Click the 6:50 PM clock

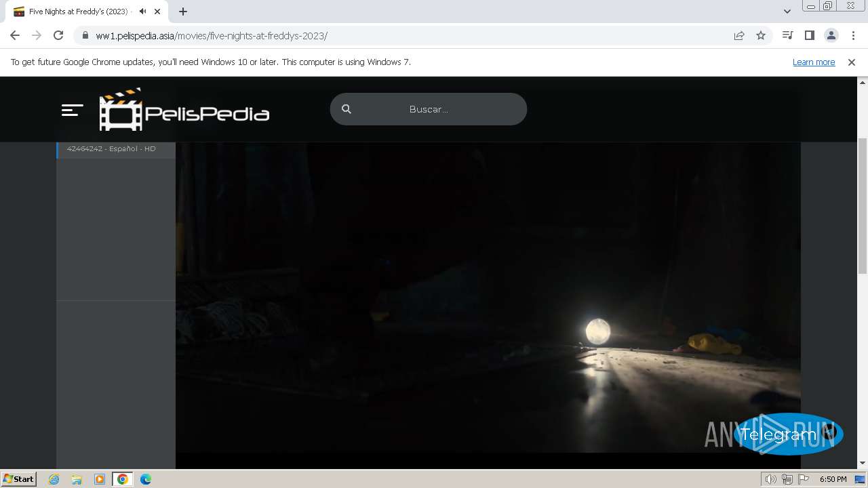[833, 479]
